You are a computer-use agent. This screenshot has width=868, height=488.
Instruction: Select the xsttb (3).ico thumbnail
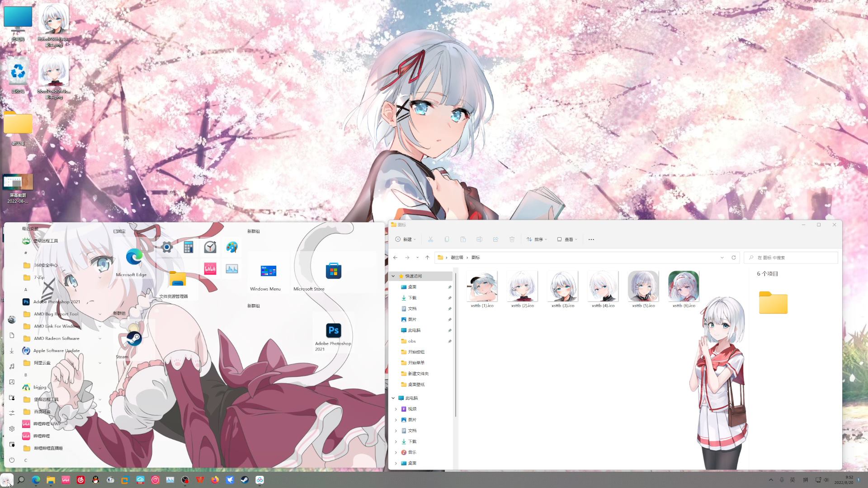pyautogui.click(x=562, y=286)
